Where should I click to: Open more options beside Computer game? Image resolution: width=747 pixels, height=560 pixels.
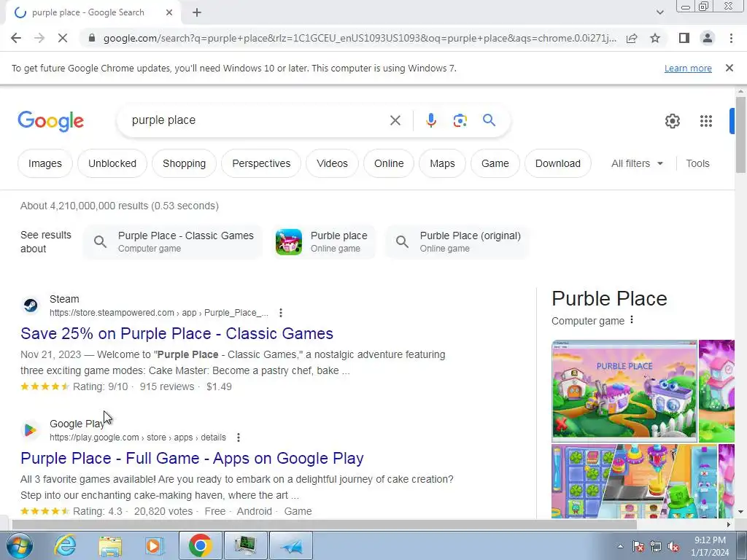[632, 319]
